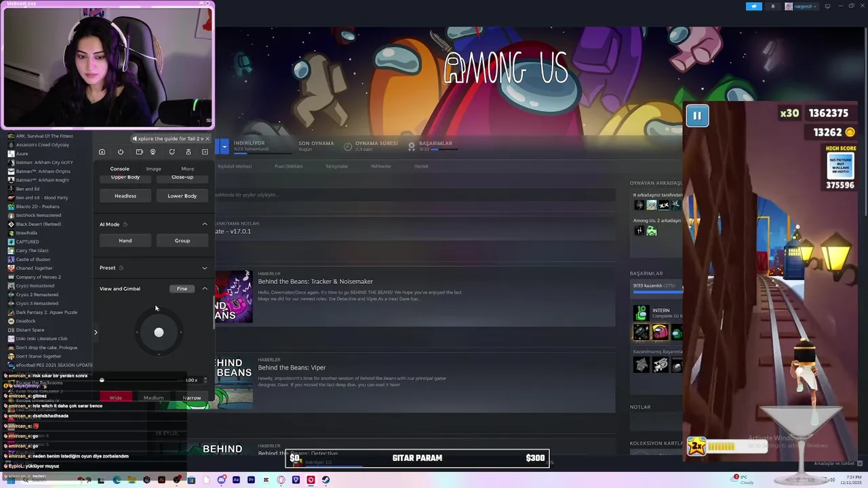Select BioShock Remastered in game list

tap(39, 216)
